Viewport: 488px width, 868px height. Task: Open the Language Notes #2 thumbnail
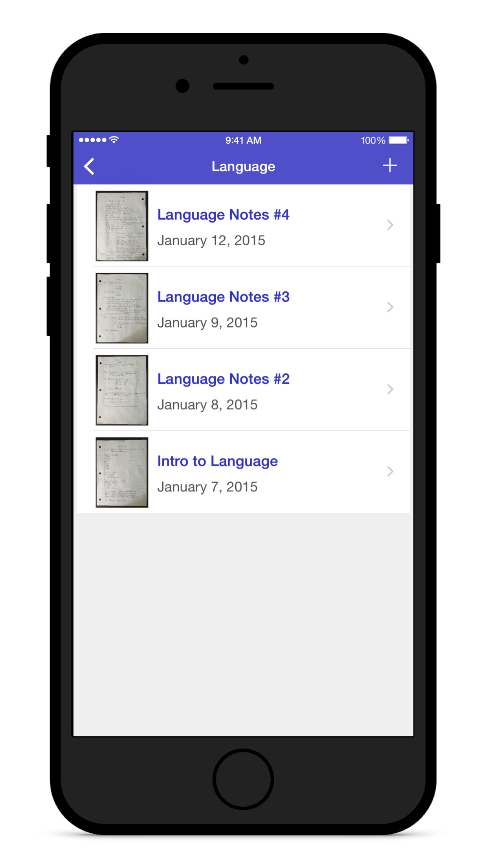click(x=122, y=390)
